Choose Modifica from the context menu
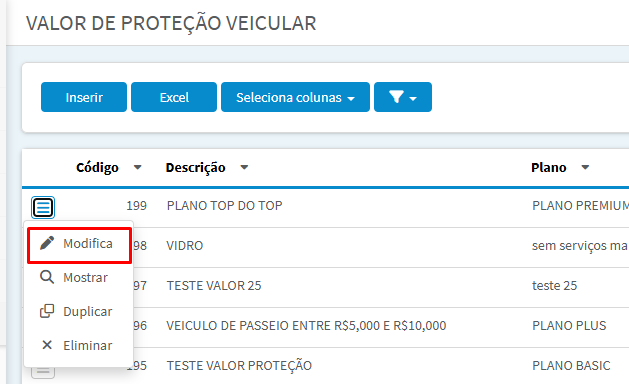629x384 pixels. coord(79,244)
